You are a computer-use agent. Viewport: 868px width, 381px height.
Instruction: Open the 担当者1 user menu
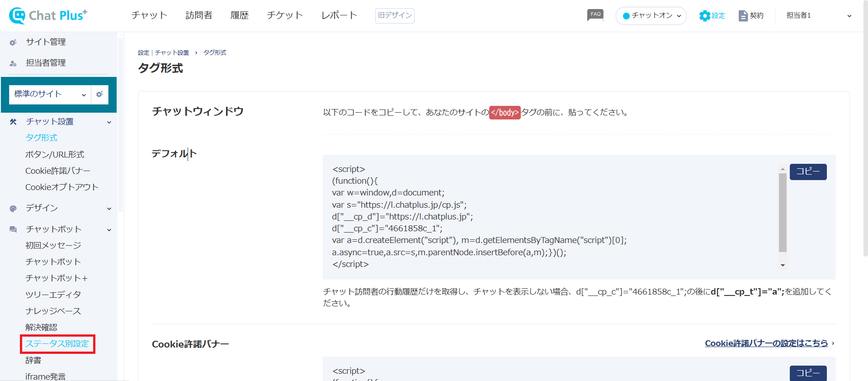click(818, 15)
